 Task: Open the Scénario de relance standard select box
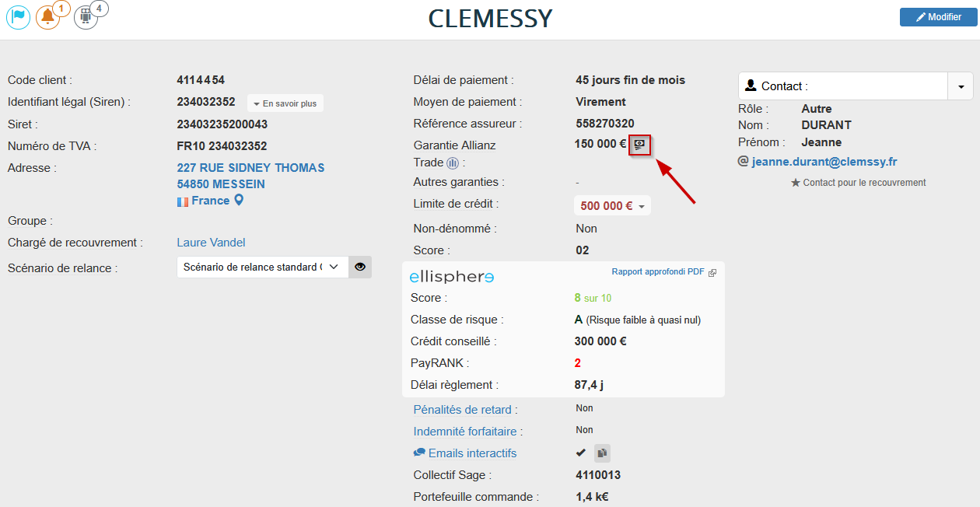pyautogui.click(x=261, y=267)
